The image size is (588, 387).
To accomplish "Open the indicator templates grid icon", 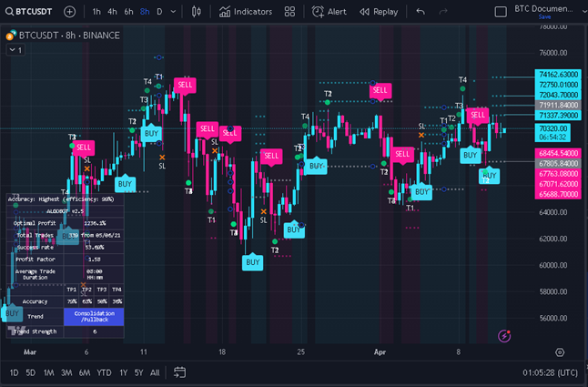I will point(289,12).
